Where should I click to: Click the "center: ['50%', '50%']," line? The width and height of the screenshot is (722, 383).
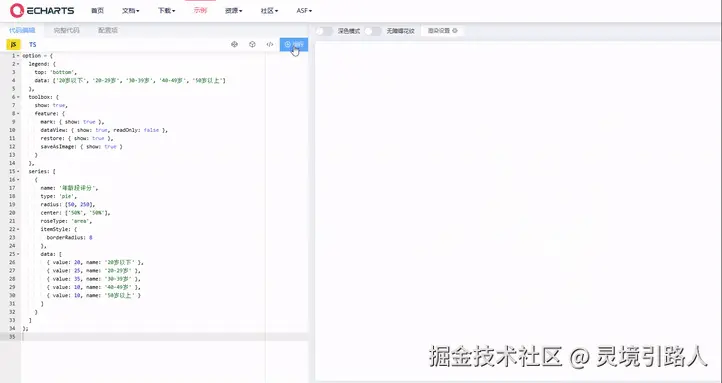pyautogui.click(x=76, y=213)
